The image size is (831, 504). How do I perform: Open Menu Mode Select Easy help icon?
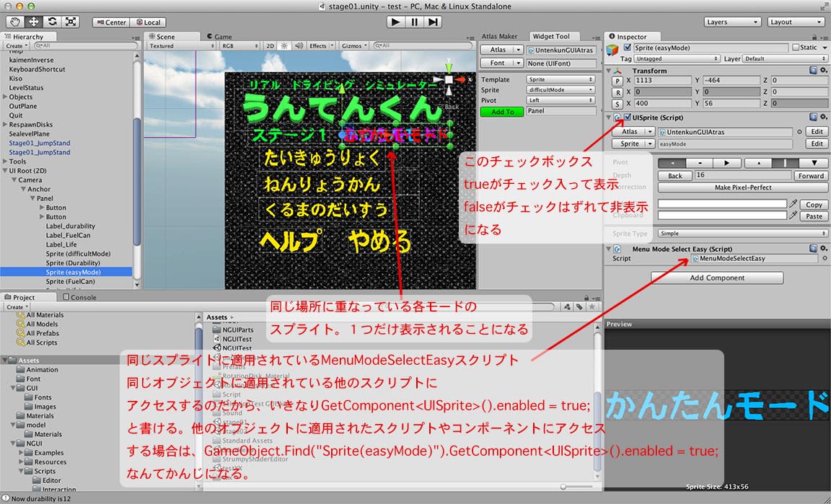pyautogui.click(x=813, y=248)
